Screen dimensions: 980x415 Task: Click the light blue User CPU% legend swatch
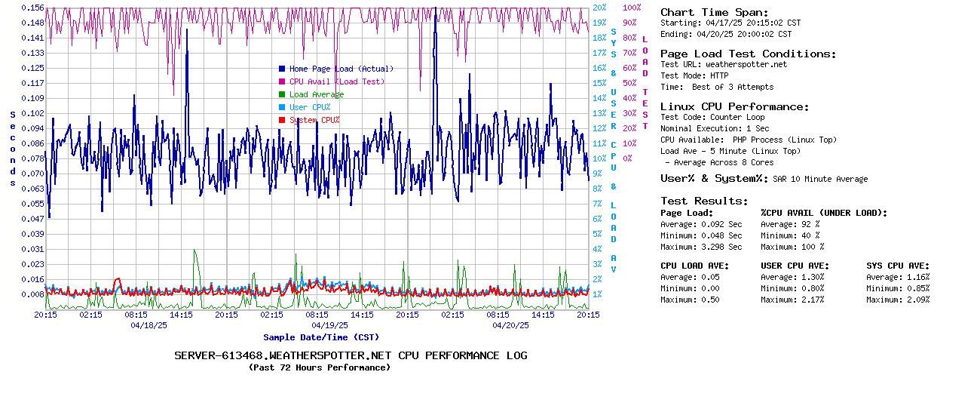point(282,107)
